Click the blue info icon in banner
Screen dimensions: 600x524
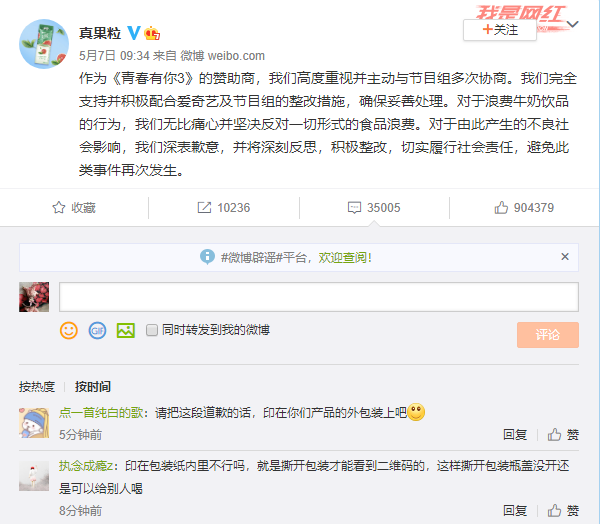coord(207,257)
